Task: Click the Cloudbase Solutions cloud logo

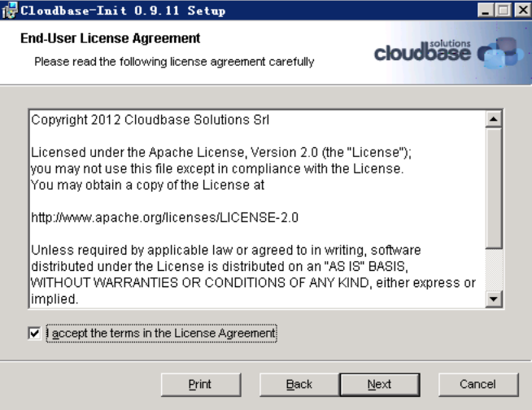Action: (x=485, y=55)
